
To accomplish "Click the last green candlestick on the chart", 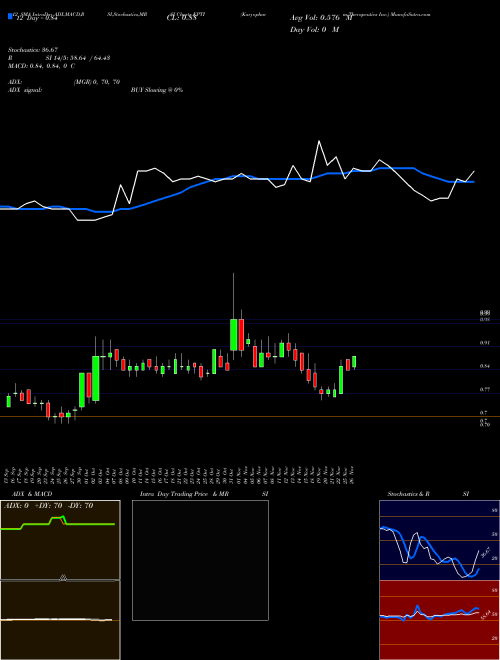I will [x=354, y=362].
